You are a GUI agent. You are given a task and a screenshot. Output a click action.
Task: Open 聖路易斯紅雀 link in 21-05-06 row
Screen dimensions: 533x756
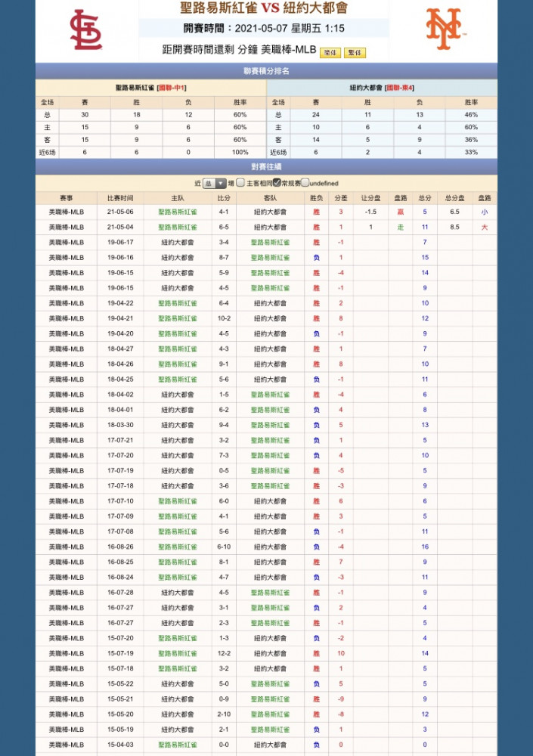[x=178, y=212]
